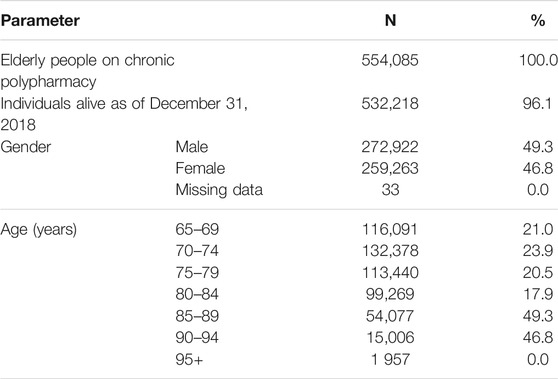Click the value 113,440
Viewport: 558px width, 379px height.
(x=390, y=273)
